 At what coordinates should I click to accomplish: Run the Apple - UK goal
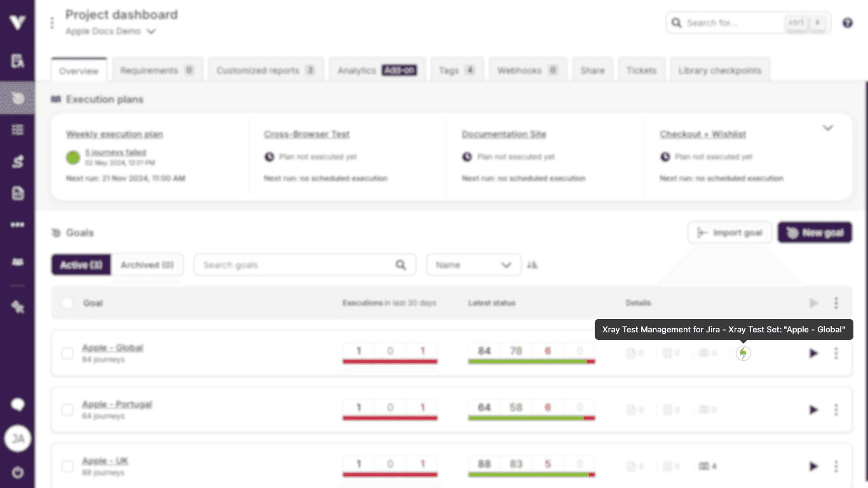pos(813,466)
